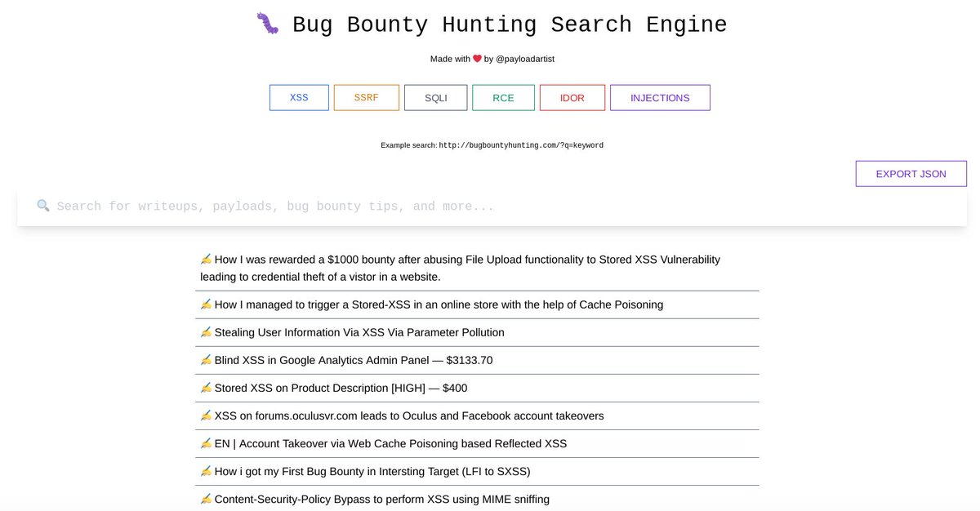Click the red heart icon
This screenshot has width=980, height=511.
tap(477, 59)
